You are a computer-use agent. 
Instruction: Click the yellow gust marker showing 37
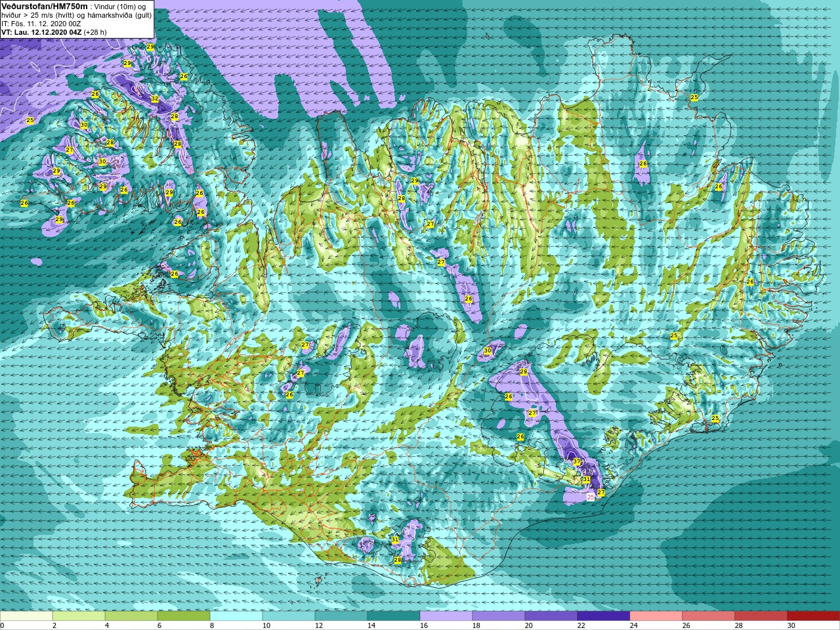[577, 462]
